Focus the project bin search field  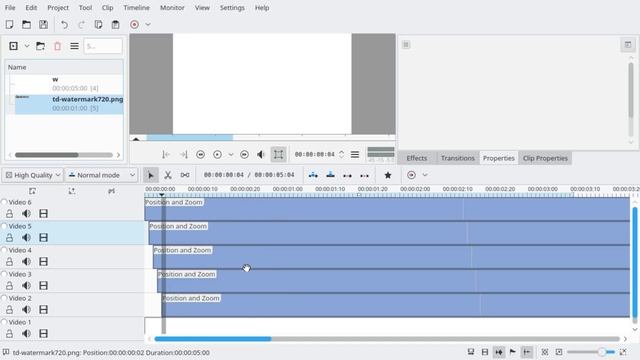(x=103, y=46)
